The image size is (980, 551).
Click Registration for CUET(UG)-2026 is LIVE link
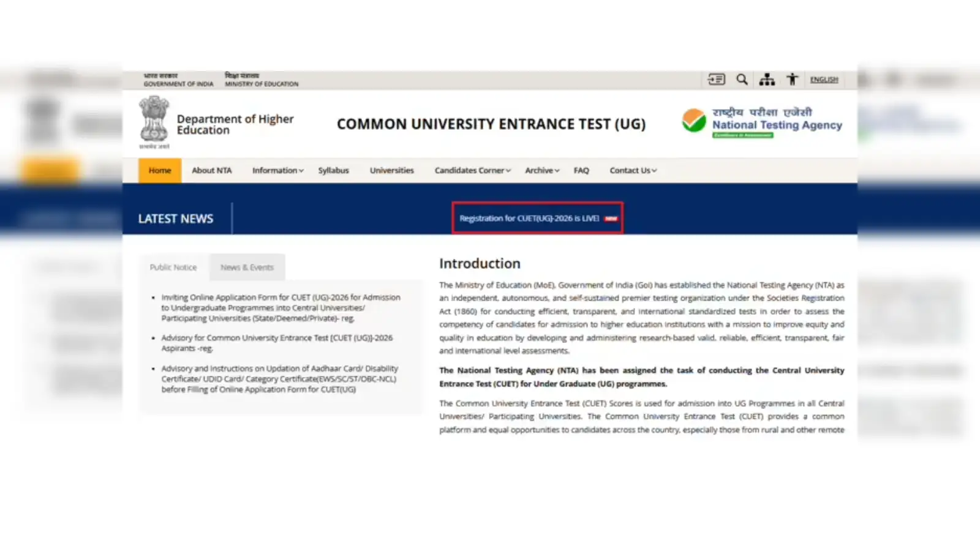[529, 219]
